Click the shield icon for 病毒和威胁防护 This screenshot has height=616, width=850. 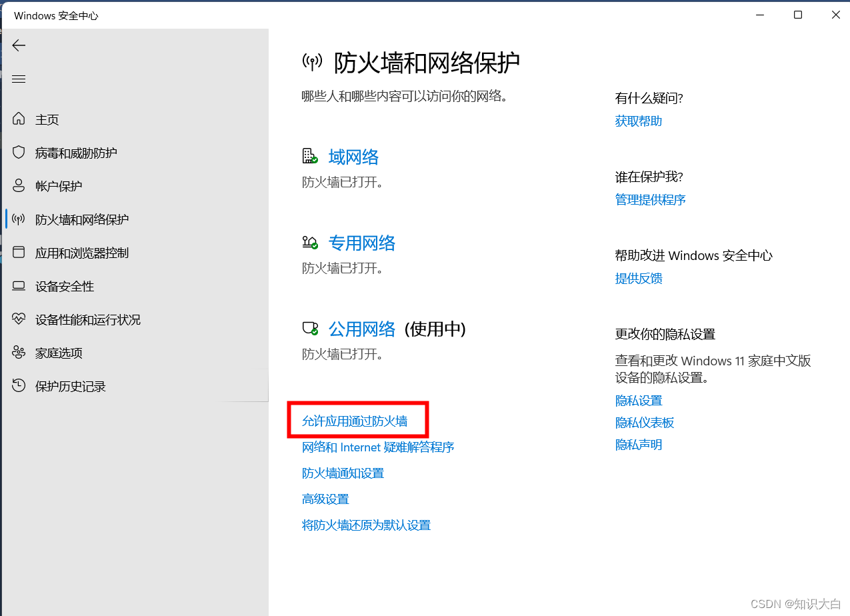click(x=19, y=153)
